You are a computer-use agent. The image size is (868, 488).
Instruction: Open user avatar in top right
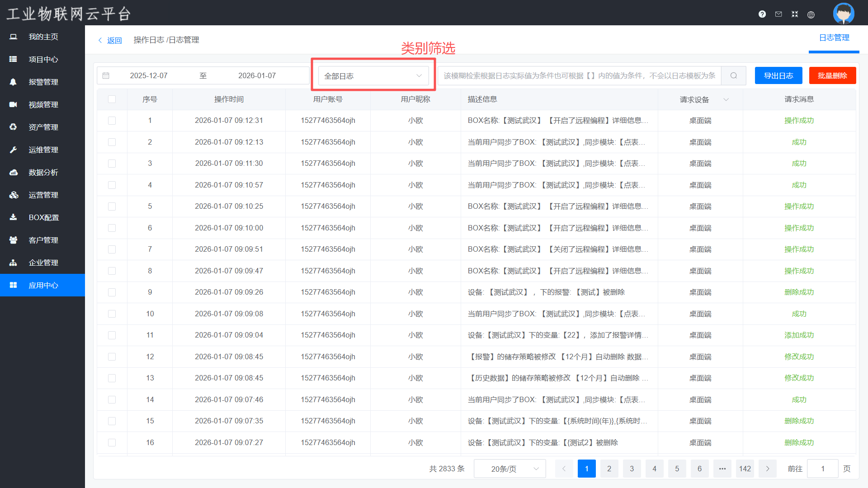pyautogui.click(x=843, y=13)
